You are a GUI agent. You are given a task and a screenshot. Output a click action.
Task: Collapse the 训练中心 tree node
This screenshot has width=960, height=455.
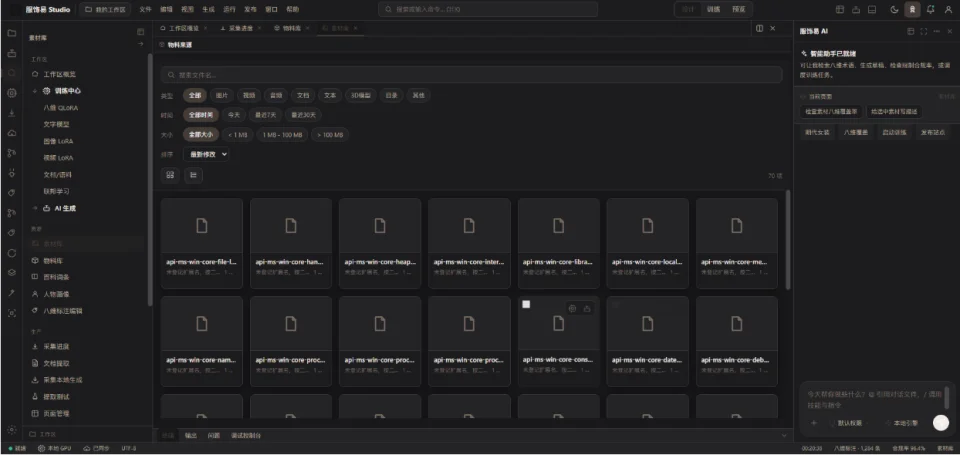tap(35, 91)
